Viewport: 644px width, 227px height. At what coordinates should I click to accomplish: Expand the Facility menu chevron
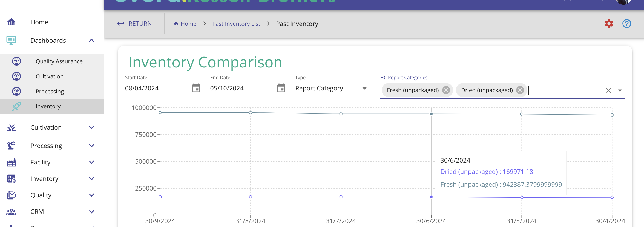(x=91, y=162)
